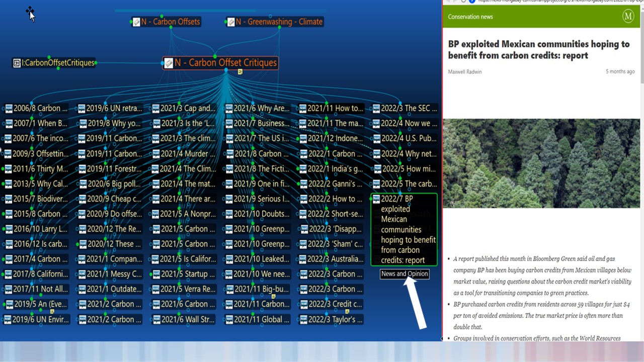Click the notepad icon of N - Greenwashing - Climate
644x362 pixels.
pyautogui.click(x=231, y=22)
